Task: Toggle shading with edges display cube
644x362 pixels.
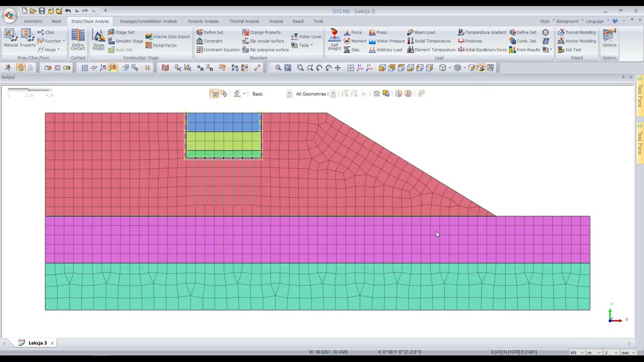Action: [480, 68]
